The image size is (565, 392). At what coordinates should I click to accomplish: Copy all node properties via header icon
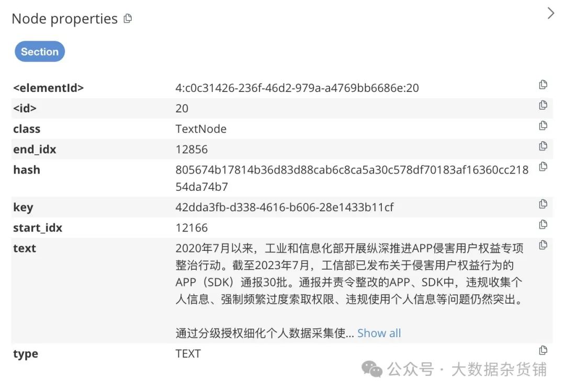tap(128, 18)
